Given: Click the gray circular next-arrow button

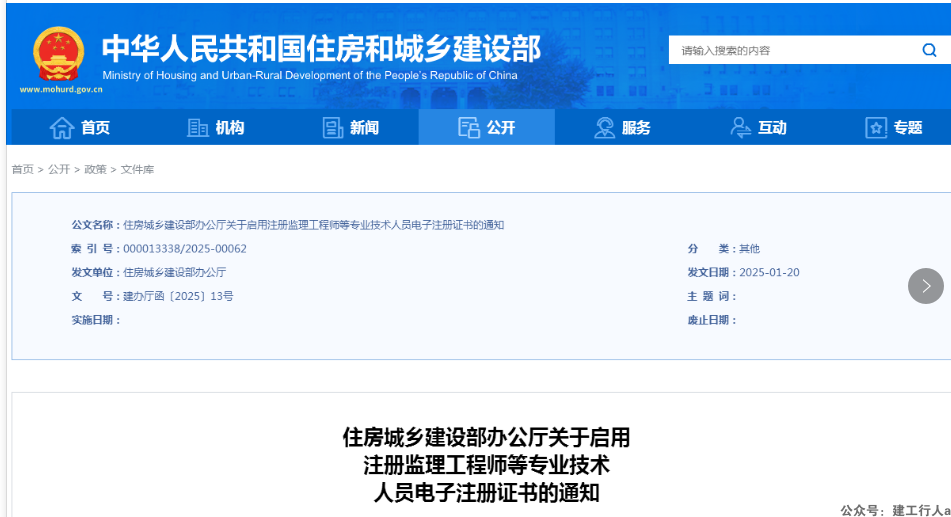Looking at the screenshot, I should (926, 286).
